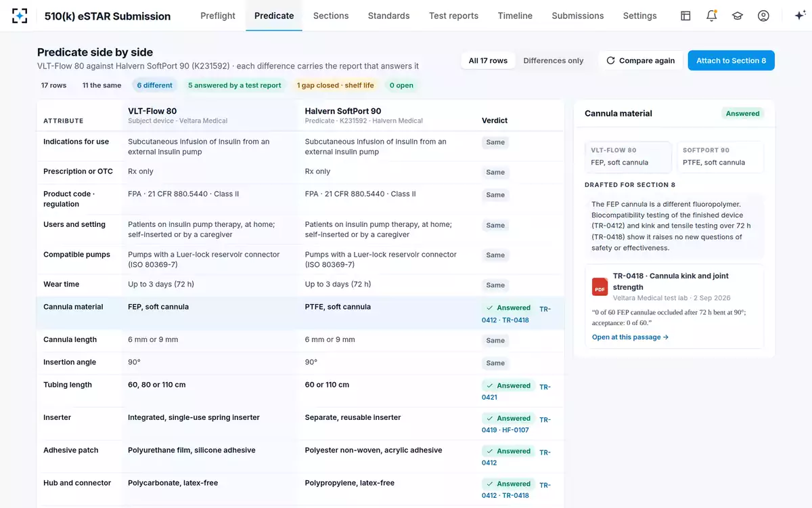
Task: Click the Insertion angle attribute
Action: tap(70, 362)
